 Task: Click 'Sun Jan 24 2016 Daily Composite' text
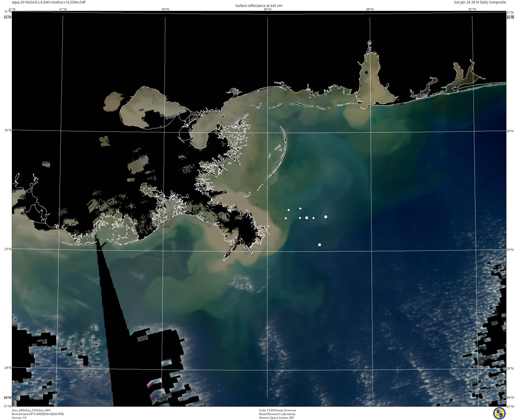click(480, 2)
